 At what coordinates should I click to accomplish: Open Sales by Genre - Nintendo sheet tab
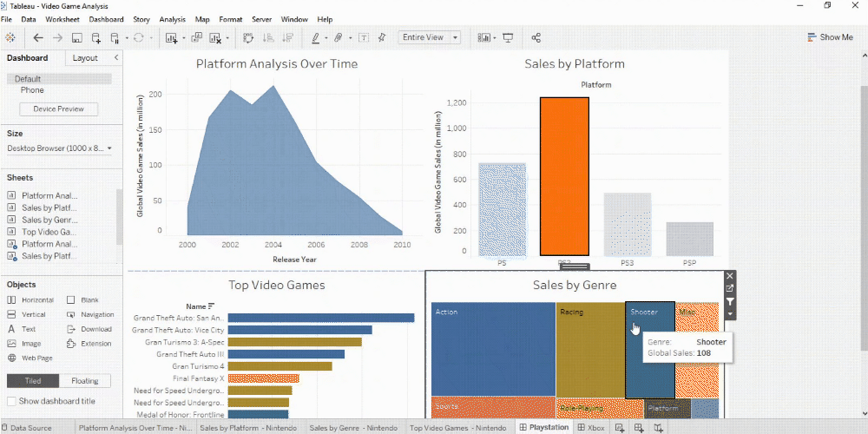353,427
